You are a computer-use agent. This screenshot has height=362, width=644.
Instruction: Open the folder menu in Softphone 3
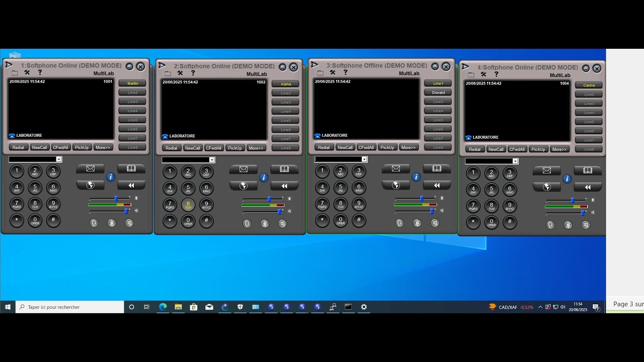[320, 73]
